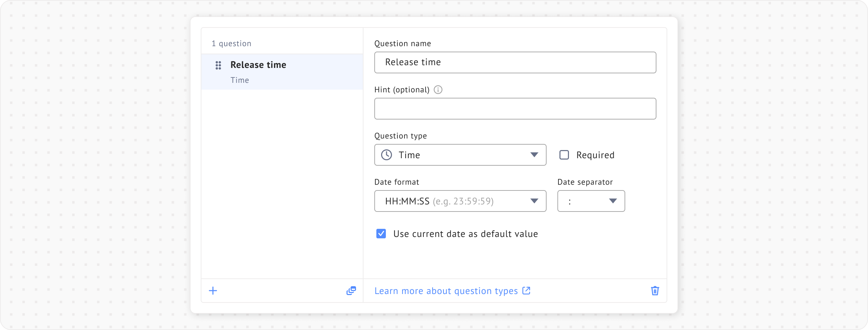The height and width of the screenshot is (330, 868).
Task: Click the info icon next to Hint
Action: (438, 90)
